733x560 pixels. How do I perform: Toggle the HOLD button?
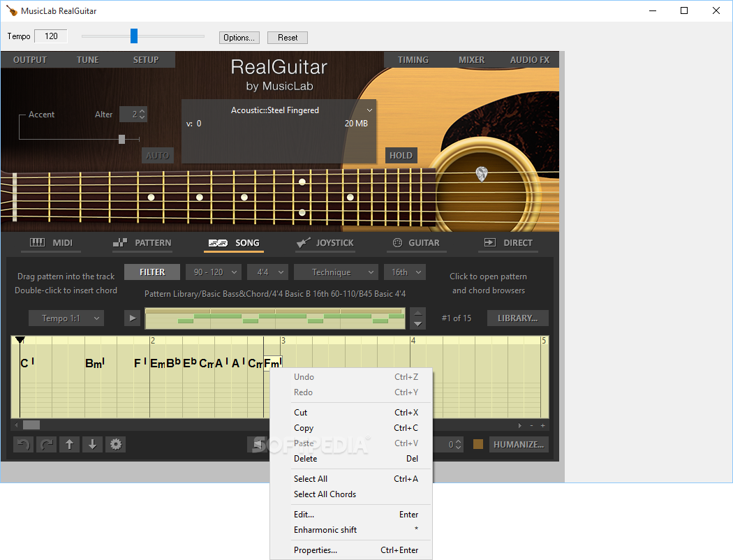(x=401, y=156)
